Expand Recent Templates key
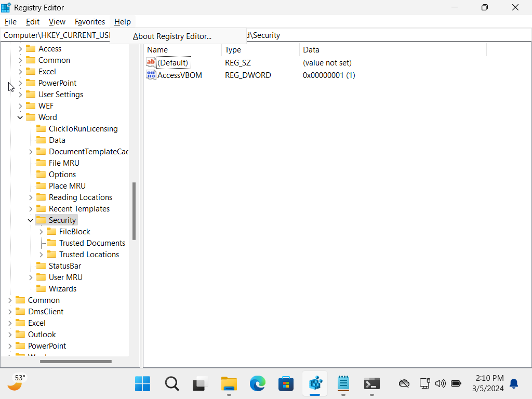This screenshot has width=532, height=399. click(31, 209)
